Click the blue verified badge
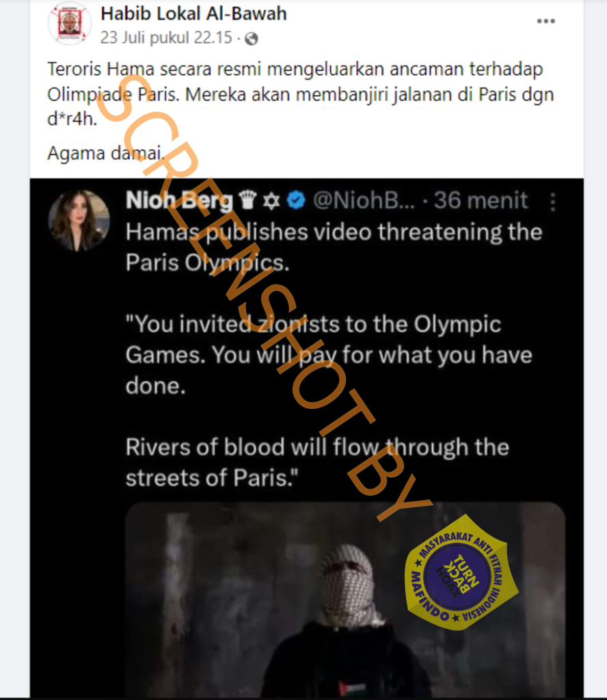 pos(295,200)
